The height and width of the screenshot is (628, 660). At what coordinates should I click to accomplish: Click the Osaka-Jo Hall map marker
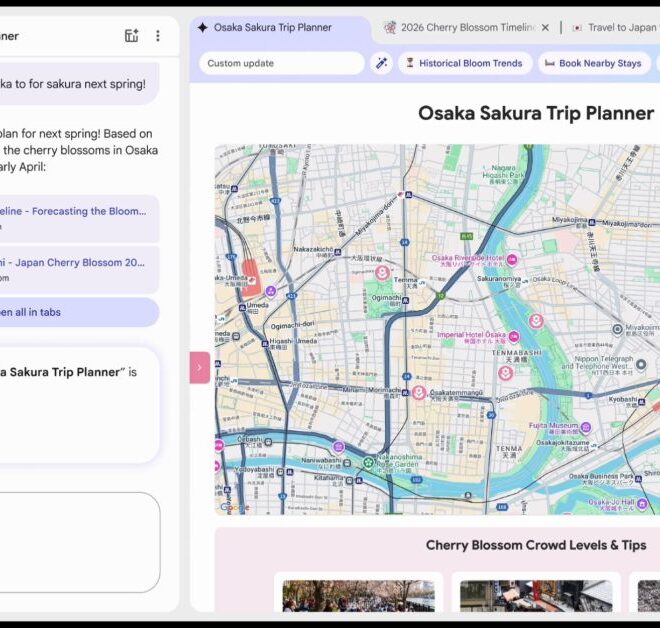(642, 503)
